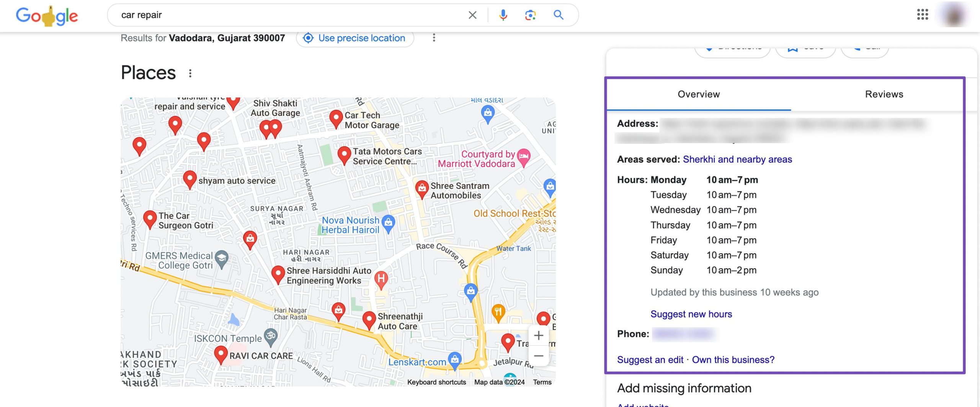
Task: Click Suggest an edit link
Action: (650, 360)
